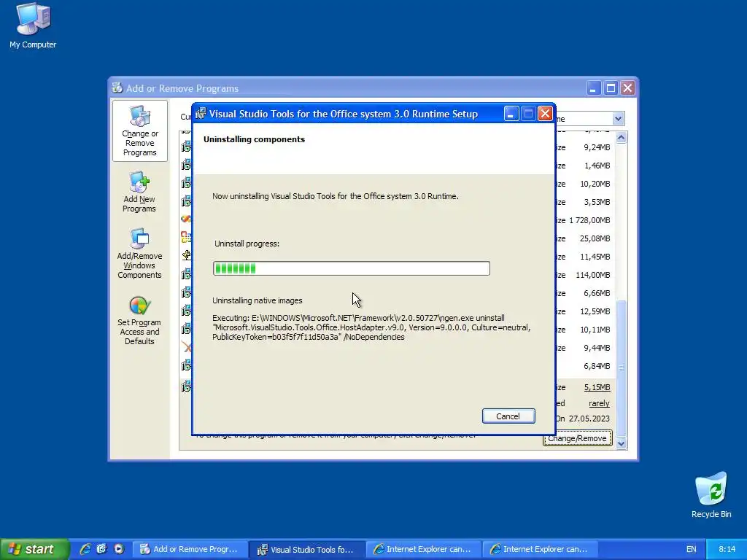Cancel the uninstall process

coord(508,416)
